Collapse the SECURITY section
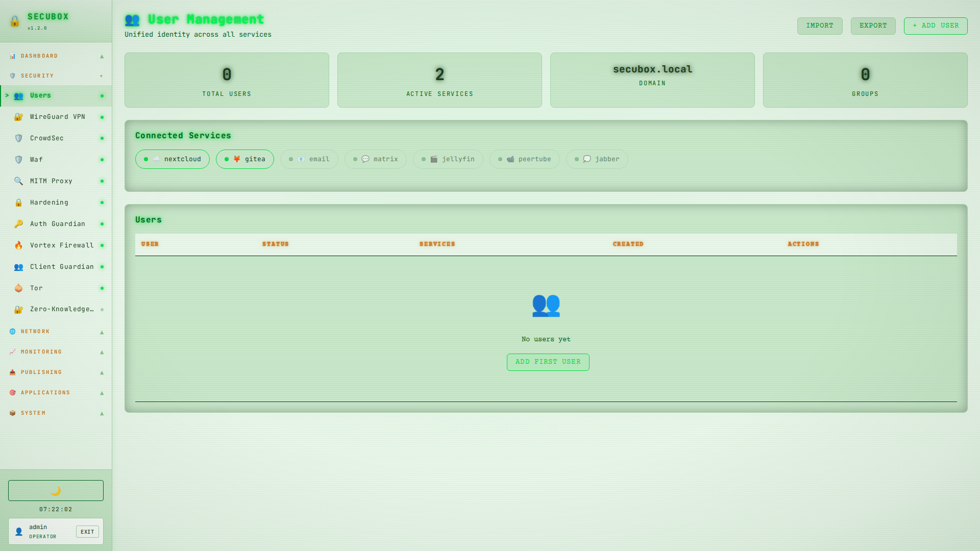Screen dimensions: 980x551 pyautogui.click(x=56, y=76)
